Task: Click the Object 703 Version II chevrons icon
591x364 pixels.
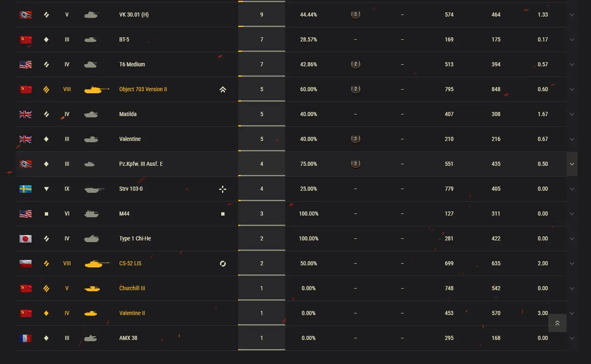Action: tap(223, 90)
